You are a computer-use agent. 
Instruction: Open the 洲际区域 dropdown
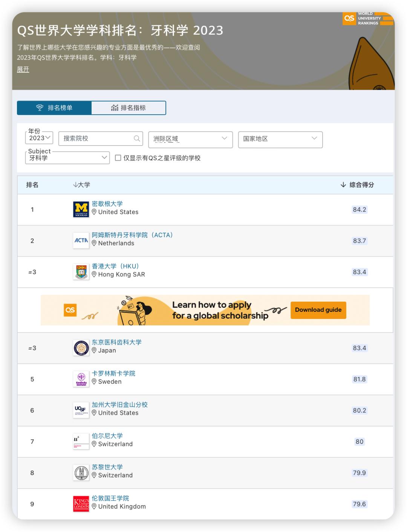(x=190, y=139)
